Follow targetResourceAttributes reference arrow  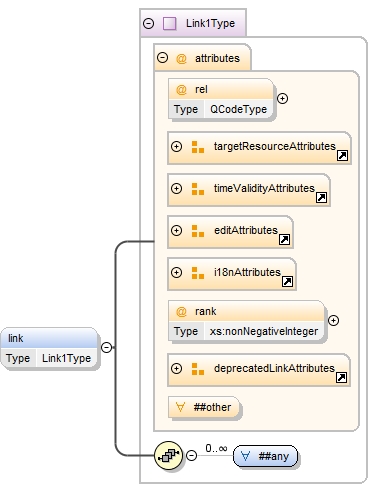pyautogui.click(x=342, y=155)
